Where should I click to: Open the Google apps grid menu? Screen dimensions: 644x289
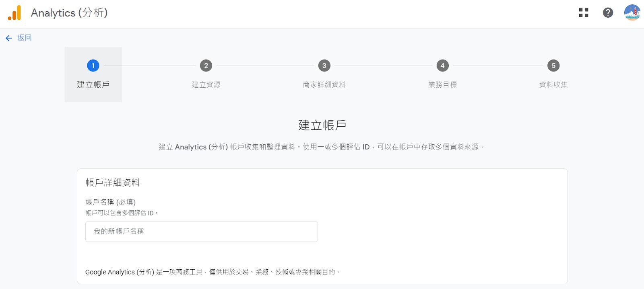(583, 13)
